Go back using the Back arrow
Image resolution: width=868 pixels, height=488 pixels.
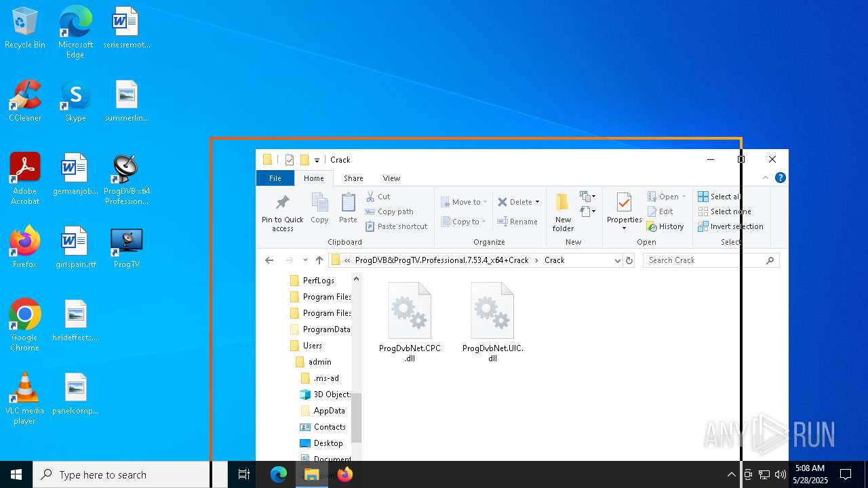pos(269,260)
